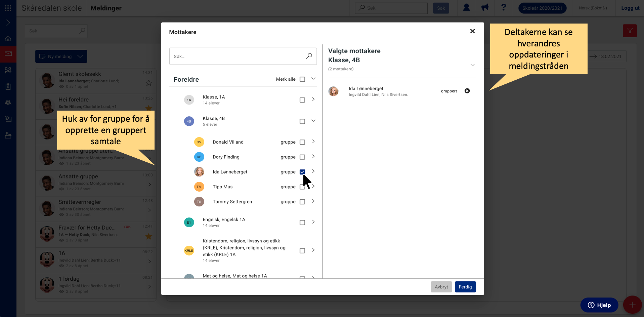This screenshot has height=317, width=644.
Task: Close the Mottakere dialog
Action: tap(472, 31)
